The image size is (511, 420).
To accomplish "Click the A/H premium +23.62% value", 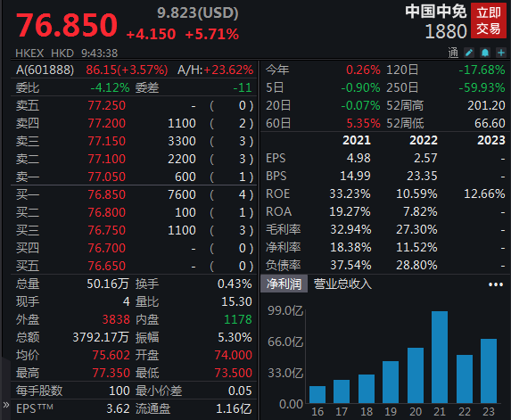I will coord(228,70).
